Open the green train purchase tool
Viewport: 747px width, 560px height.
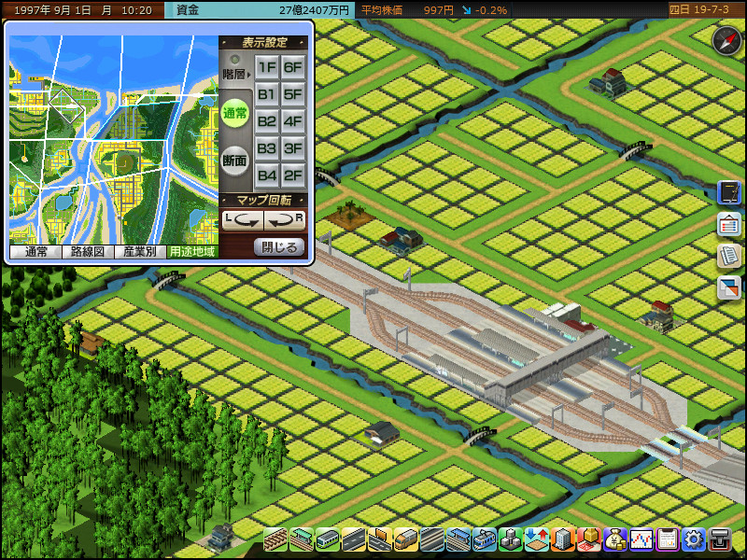click(x=328, y=539)
